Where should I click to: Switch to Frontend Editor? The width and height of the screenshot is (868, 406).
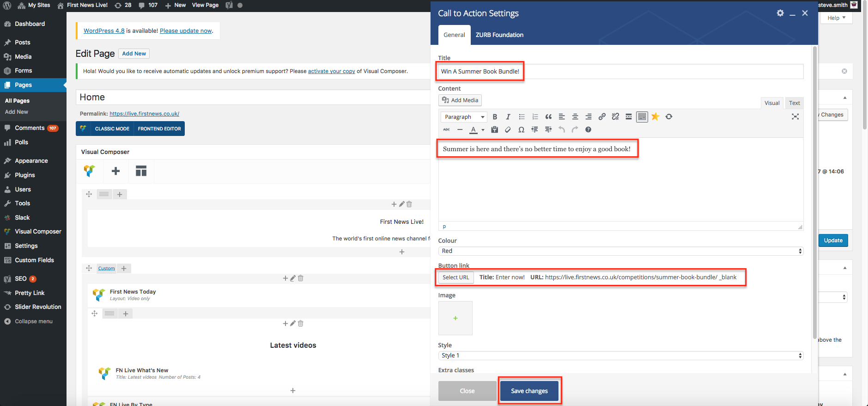pyautogui.click(x=159, y=129)
